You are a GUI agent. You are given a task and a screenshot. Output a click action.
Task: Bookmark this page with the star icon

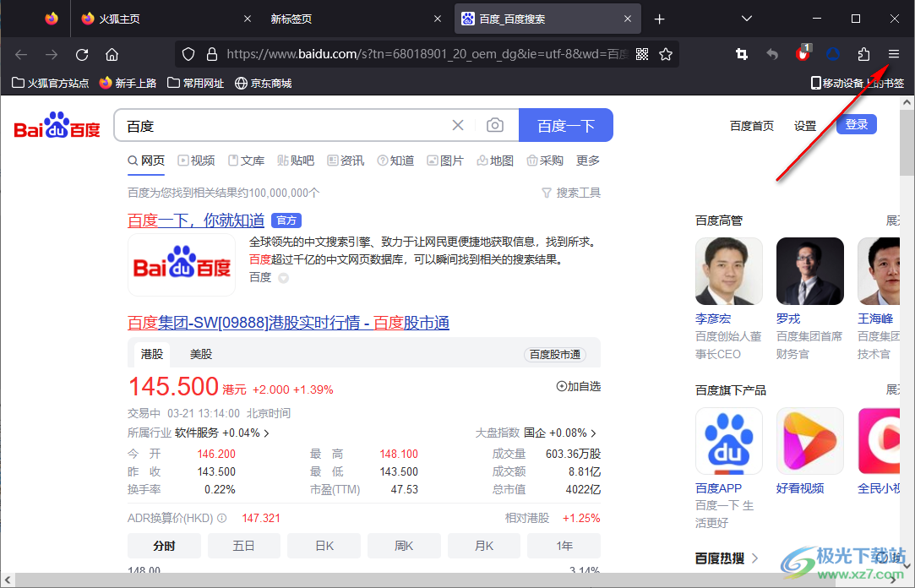click(665, 54)
